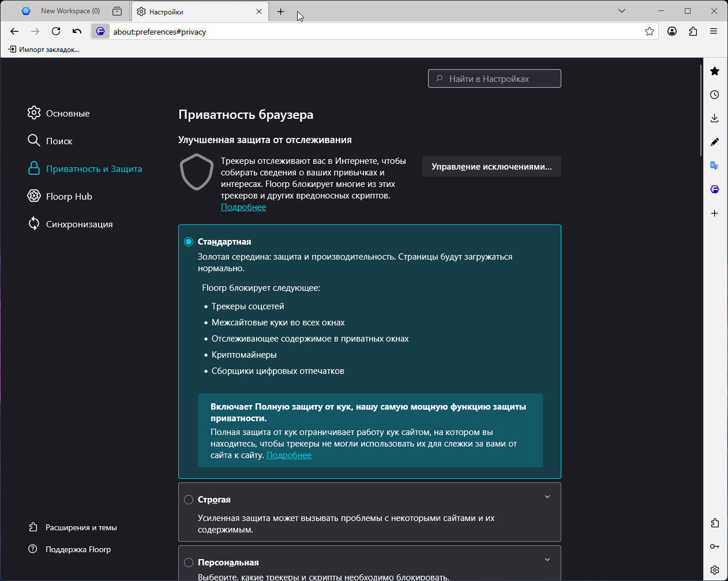Select the Персональная protection radio button
Image resolution: width=728 pixels, height=581 pixels.
[x=189, y=563]
